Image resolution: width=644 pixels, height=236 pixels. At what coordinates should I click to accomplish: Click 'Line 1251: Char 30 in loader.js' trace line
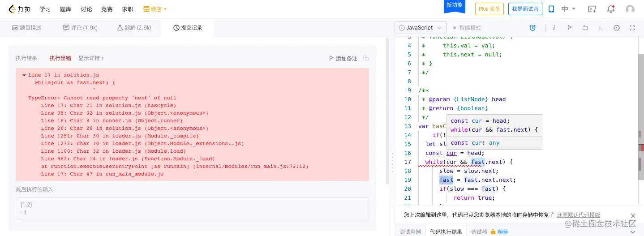tap(120, 136)
